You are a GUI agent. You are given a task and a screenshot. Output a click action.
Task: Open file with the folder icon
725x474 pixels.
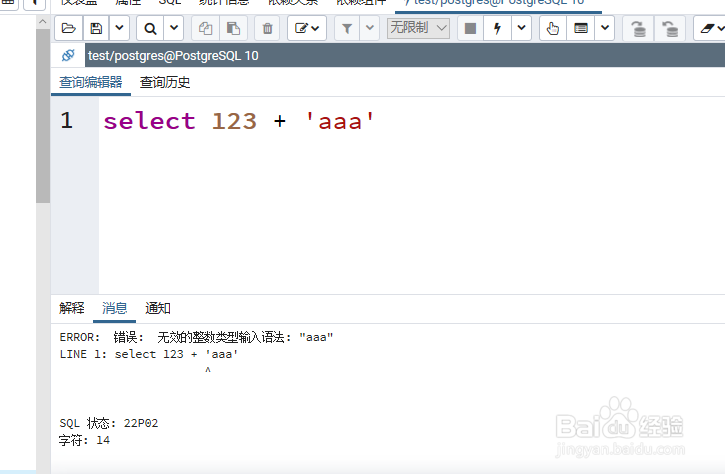(68, 28)
